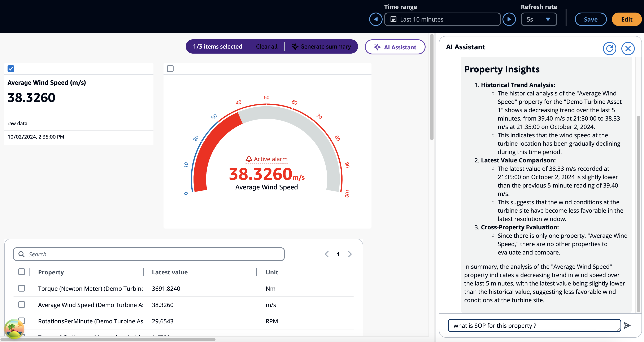Check the Torque (Newton Meter) row
The width and height of the screenshot is (644, 342).
(22, 288)
